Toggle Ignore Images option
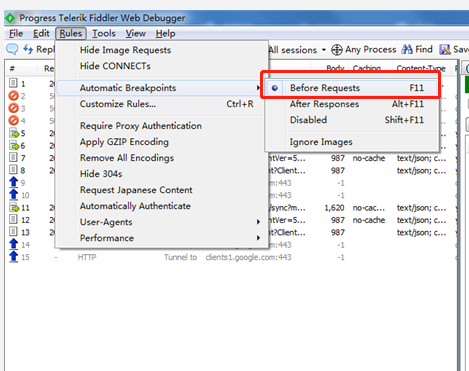469x371 pixels. pos(352,142)
